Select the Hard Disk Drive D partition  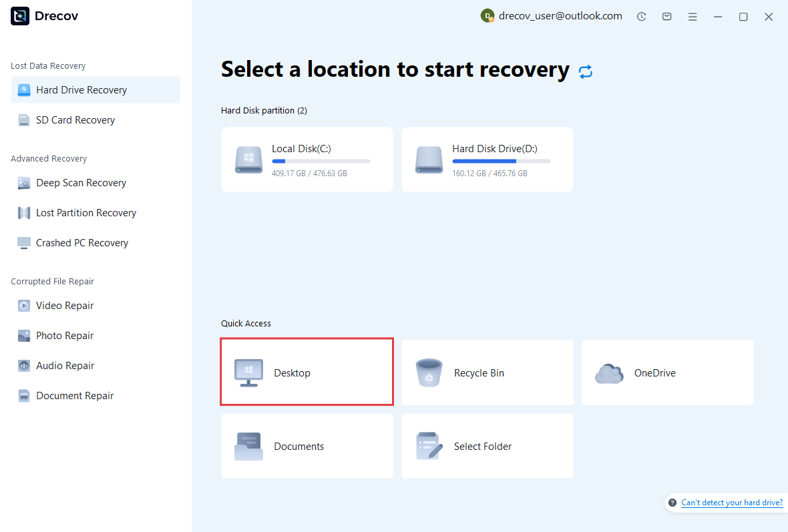pyautogui.click(x=487, y=160)
